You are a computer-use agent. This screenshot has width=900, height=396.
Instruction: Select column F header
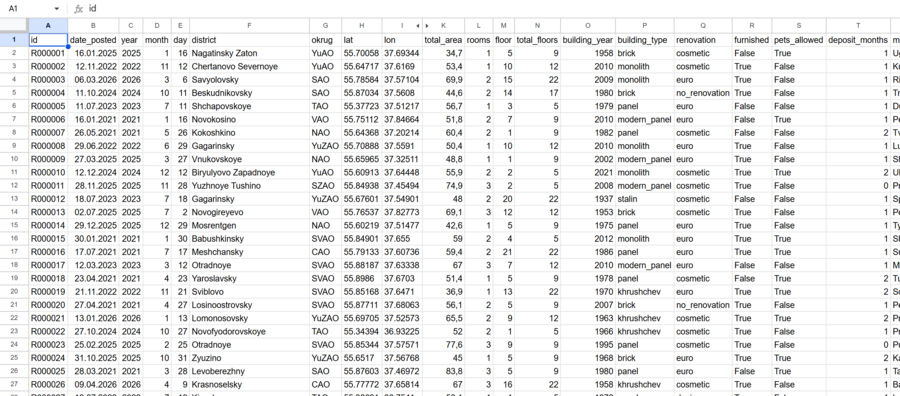pyautogui.click(x=249, y=25)
